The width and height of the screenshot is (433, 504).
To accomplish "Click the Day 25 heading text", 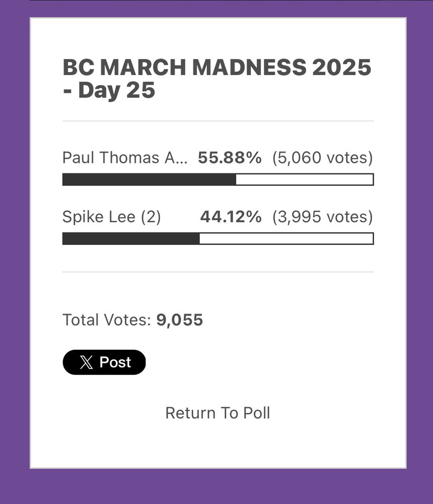I will [117, 90].
